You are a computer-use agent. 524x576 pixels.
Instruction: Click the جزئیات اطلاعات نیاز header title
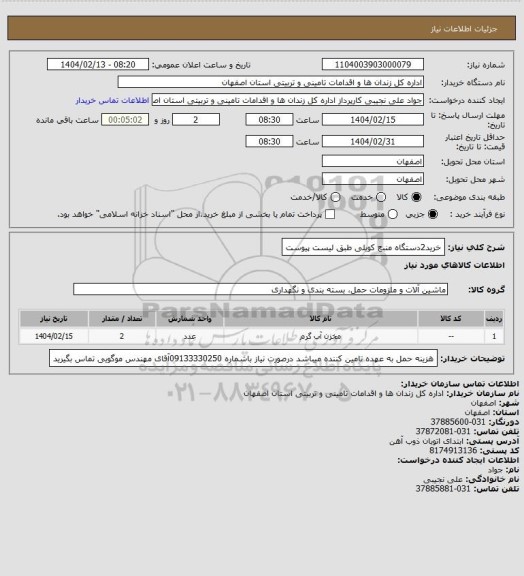(464, 29)
